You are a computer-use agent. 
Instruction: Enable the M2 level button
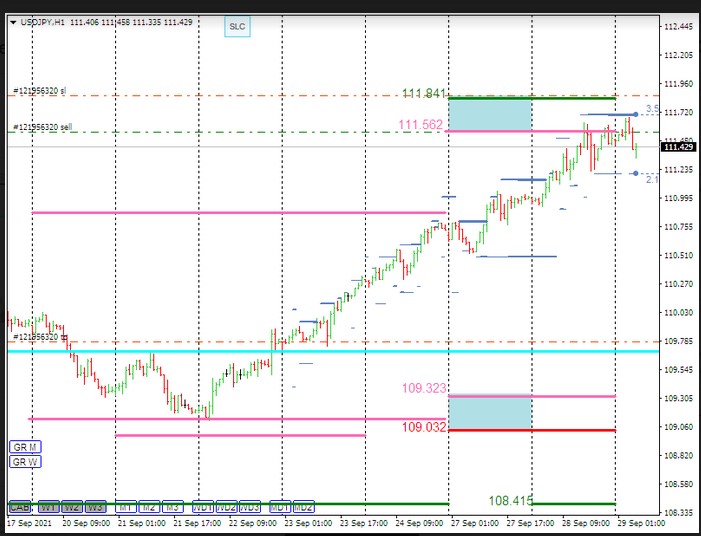(x=149, y=507)
